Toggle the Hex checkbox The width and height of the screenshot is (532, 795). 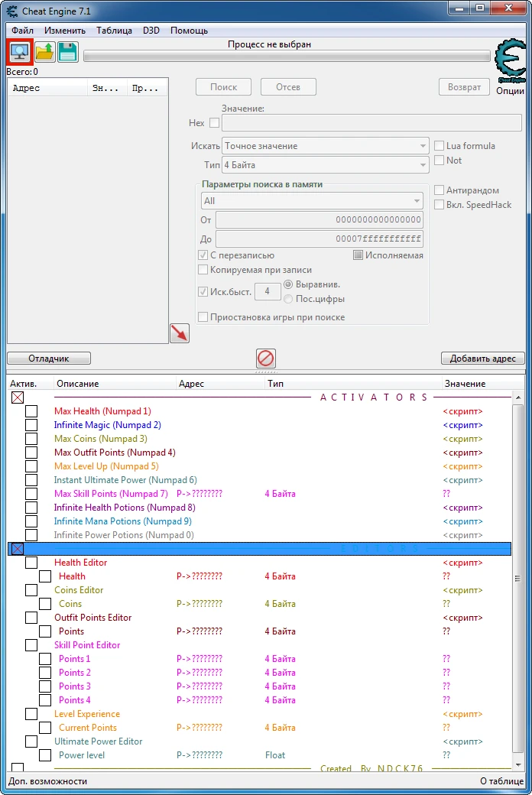(x=215, y=123)
